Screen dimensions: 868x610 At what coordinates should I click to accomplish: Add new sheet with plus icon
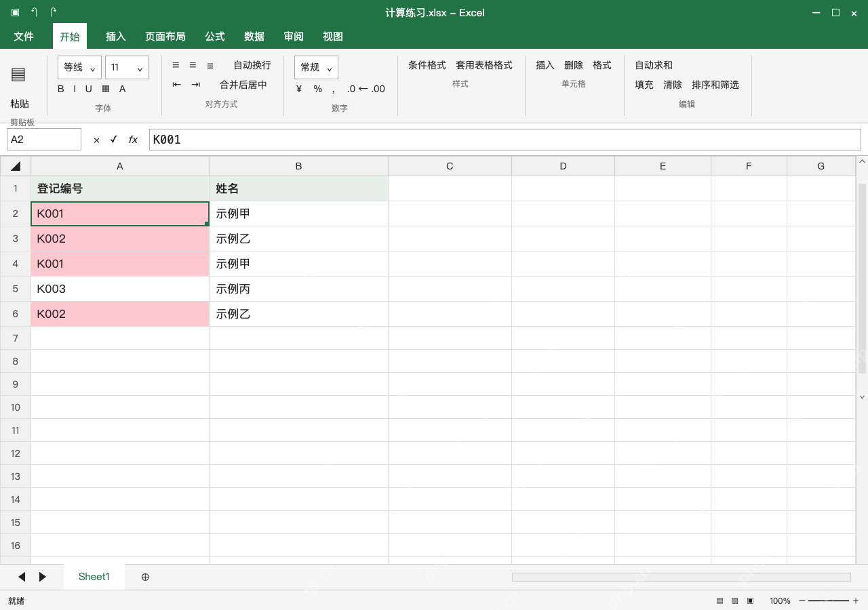click(145, 577)
